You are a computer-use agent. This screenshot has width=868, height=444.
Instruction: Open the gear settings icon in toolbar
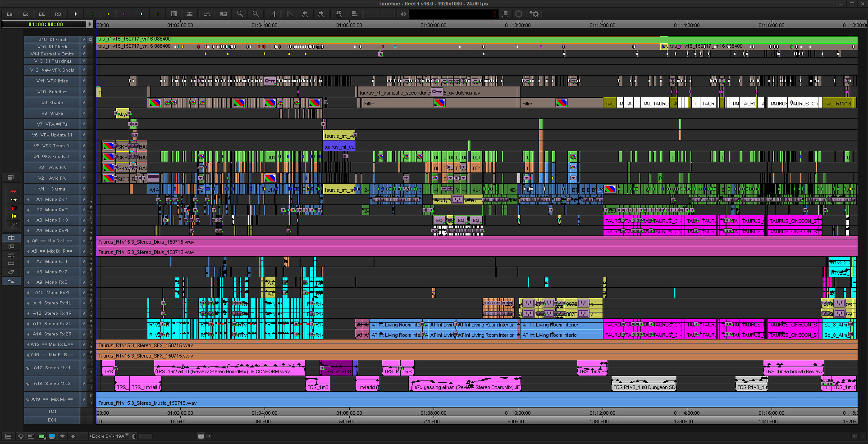[535, 14]
